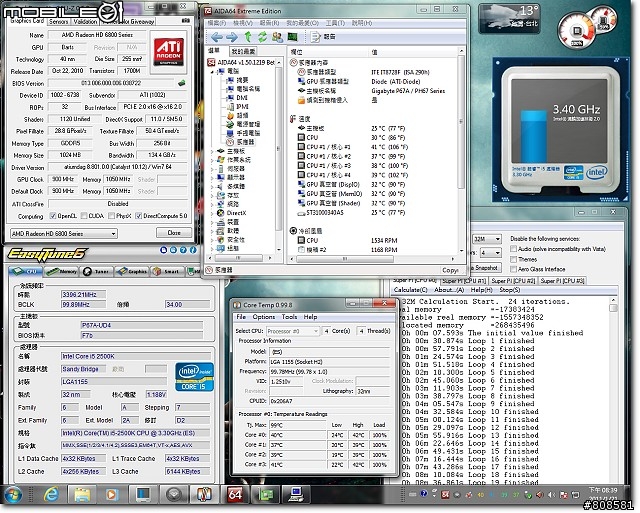Expand DirectX node arrow in AIDA64
640x513 pixels.
click(x=212, y=213)
